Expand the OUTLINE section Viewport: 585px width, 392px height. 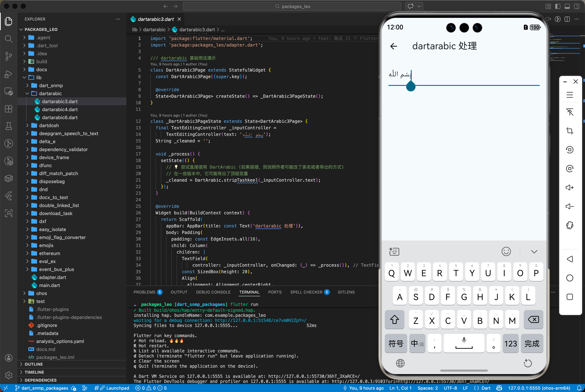[x=34, y=364]
